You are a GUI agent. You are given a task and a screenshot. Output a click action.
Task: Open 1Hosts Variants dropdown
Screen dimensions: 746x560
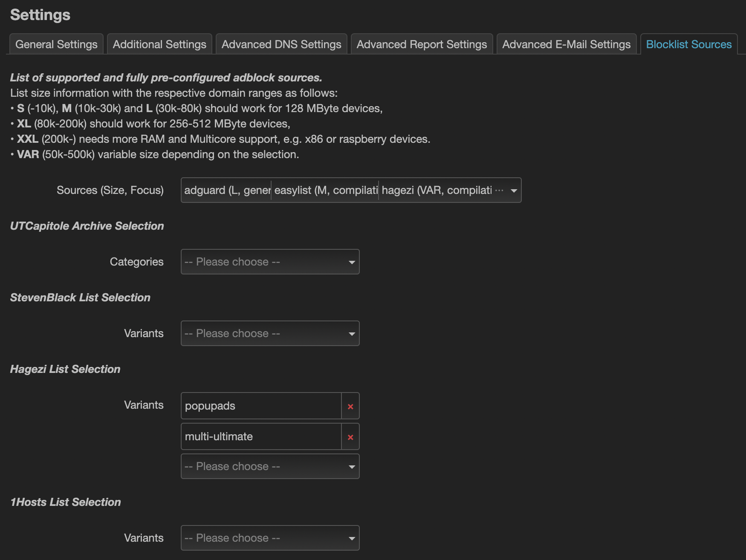(269, 538)
